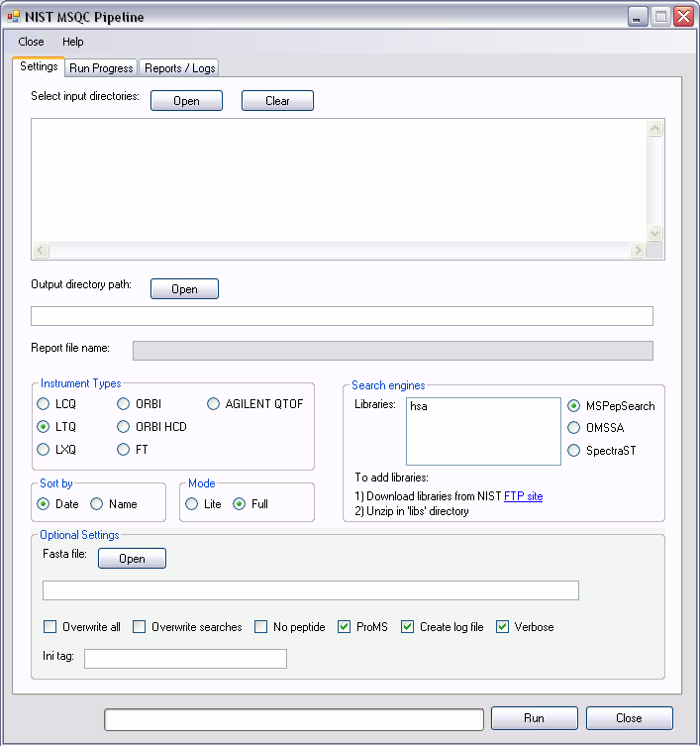
Task: Click the input list scroll up arrow
Action: point(654,129)
